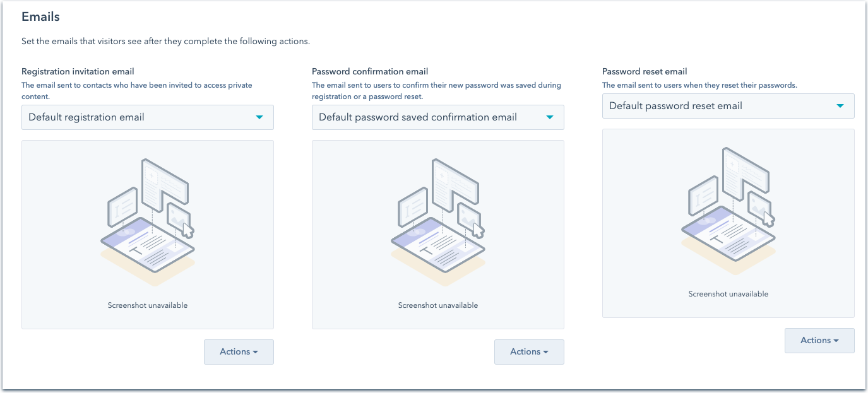Click the caret arrow on the registration email dropdown

click(x=259, y=117)
